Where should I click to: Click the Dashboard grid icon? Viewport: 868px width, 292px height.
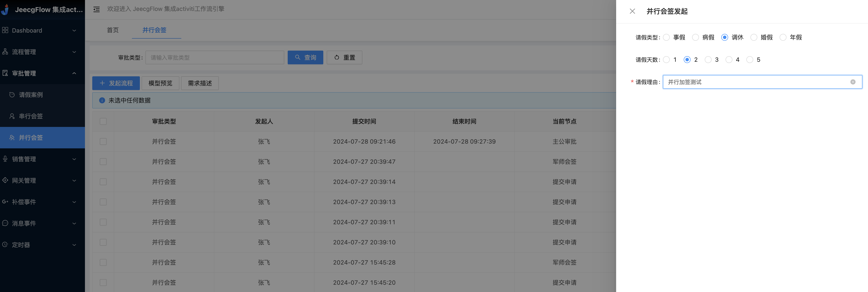click(x=5, y=30)
